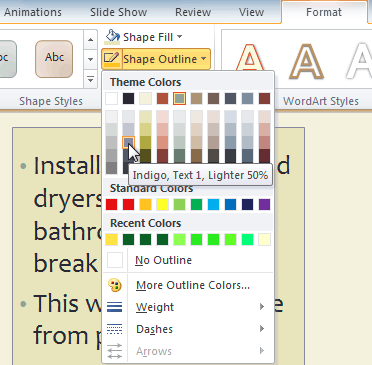Expand the Shape Fill dropdown arrow
This screenshot has width=372, height=365.
tap(180, 36)
